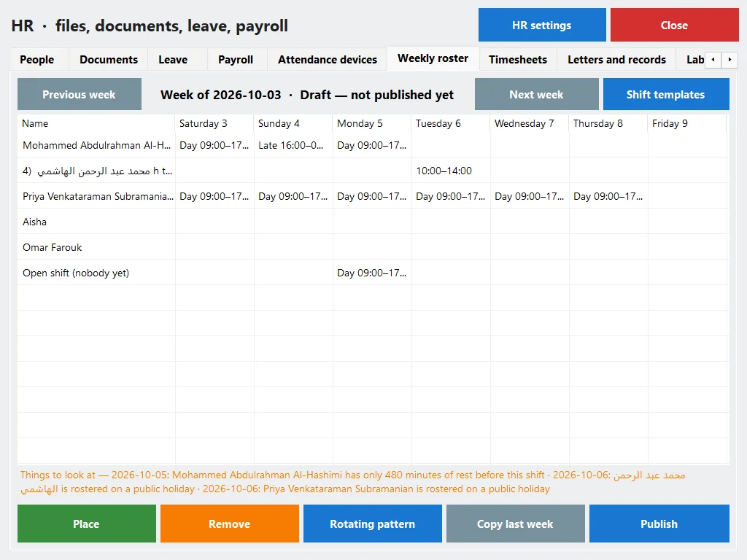Open Shift templates
The height and width of the screenshot is (560, 747).
[666, 94]
